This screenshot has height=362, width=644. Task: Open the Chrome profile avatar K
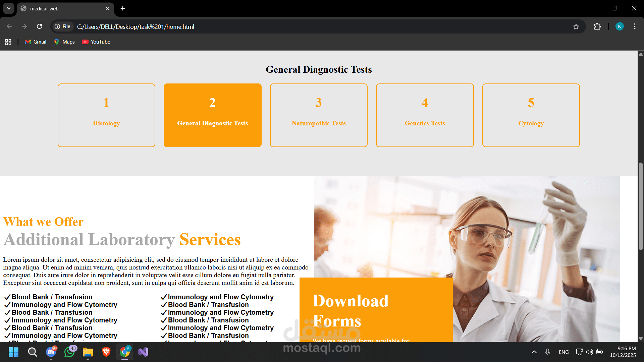pos(620,26)
